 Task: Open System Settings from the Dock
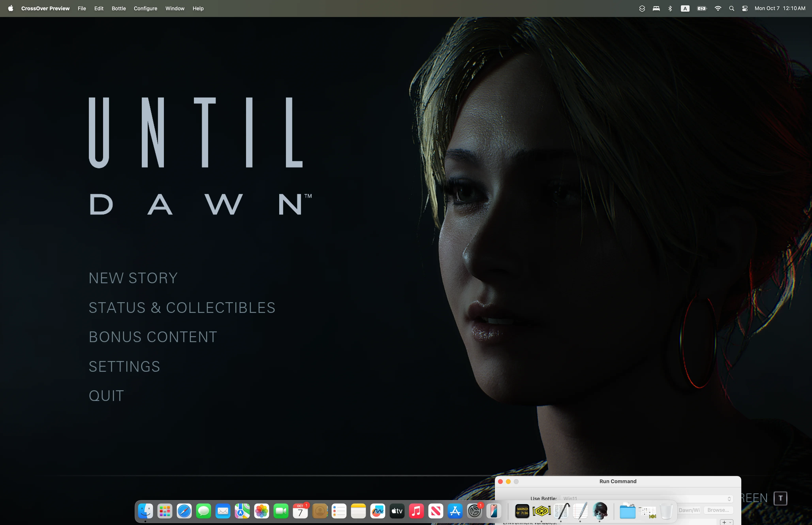475,511
